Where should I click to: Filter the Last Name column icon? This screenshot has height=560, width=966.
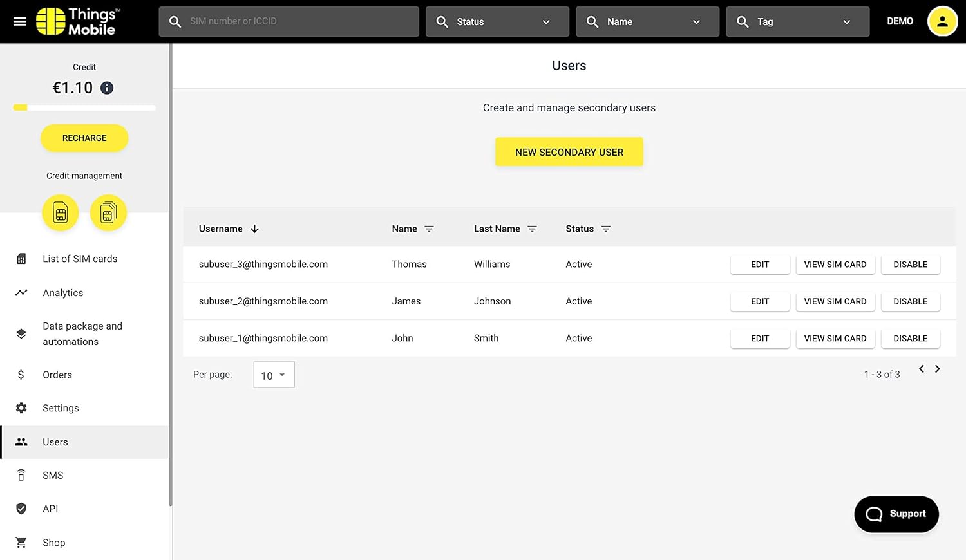pos(532,229)
